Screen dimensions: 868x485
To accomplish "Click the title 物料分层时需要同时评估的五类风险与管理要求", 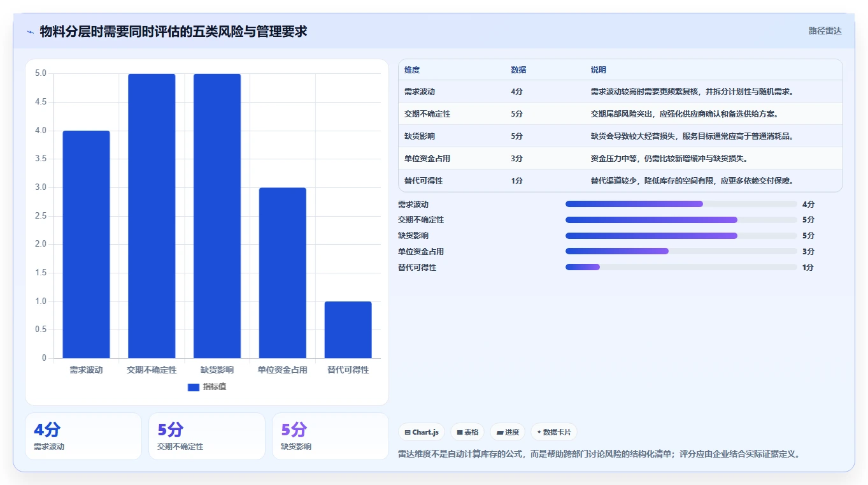I will [173, 31].
